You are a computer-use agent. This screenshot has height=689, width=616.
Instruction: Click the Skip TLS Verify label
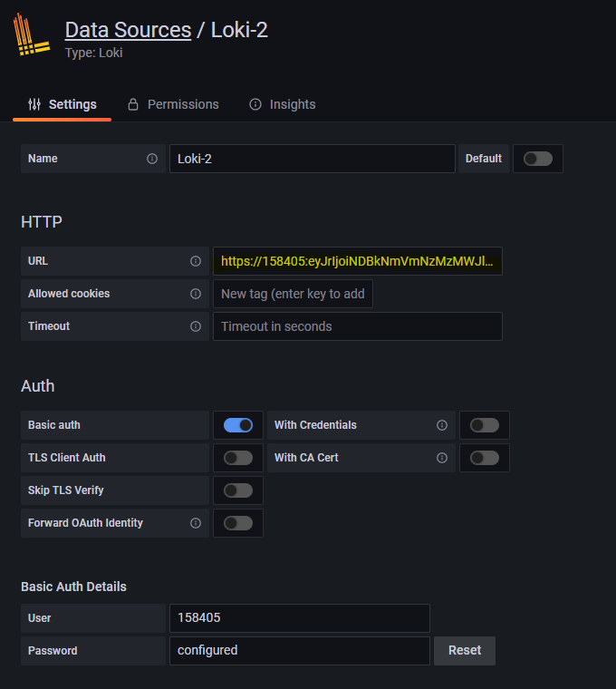[x=66, y=490]
